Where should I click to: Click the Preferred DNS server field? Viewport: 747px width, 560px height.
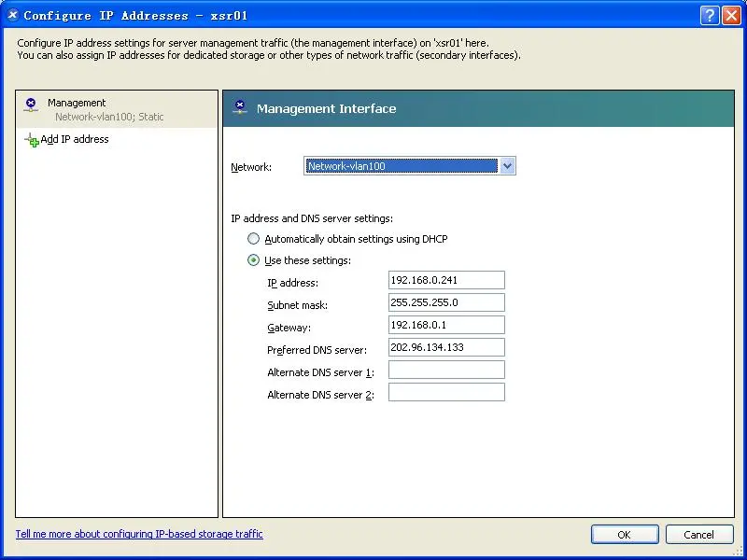(x=446, y=347)
